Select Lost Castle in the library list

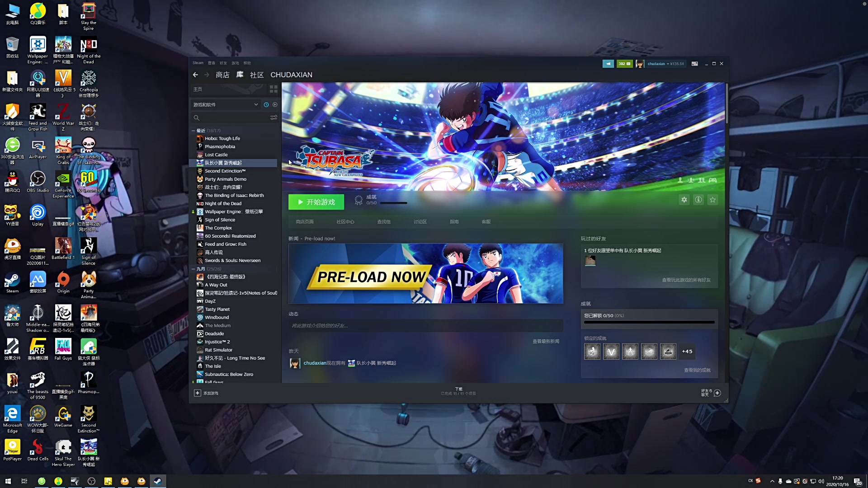point(216,155)
